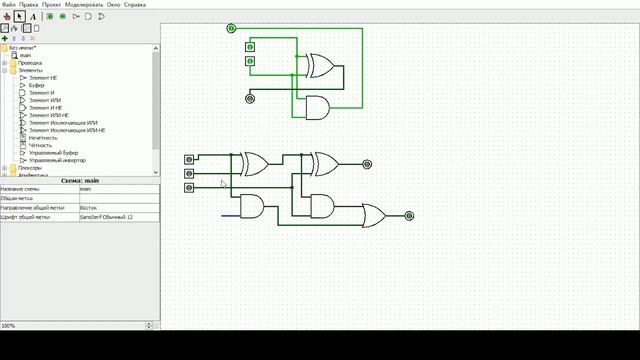
Task: Click the explorer tree scrollbar down arrow
Action: 156,172
